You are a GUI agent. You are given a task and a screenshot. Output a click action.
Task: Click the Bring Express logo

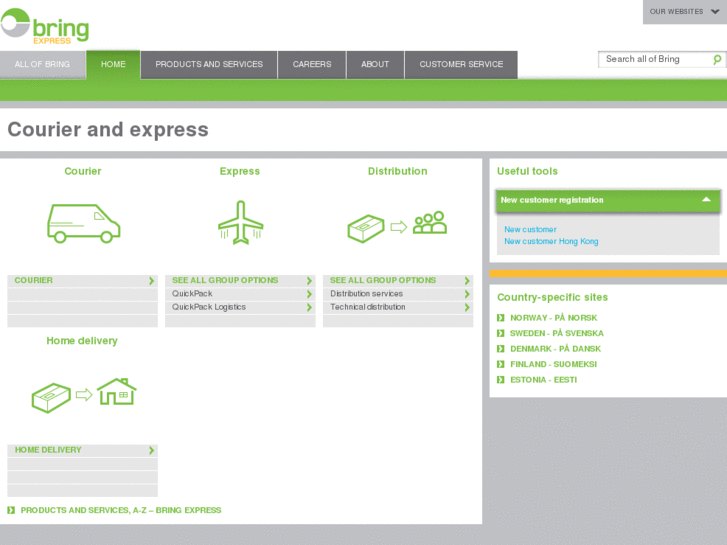coord(45,26)
